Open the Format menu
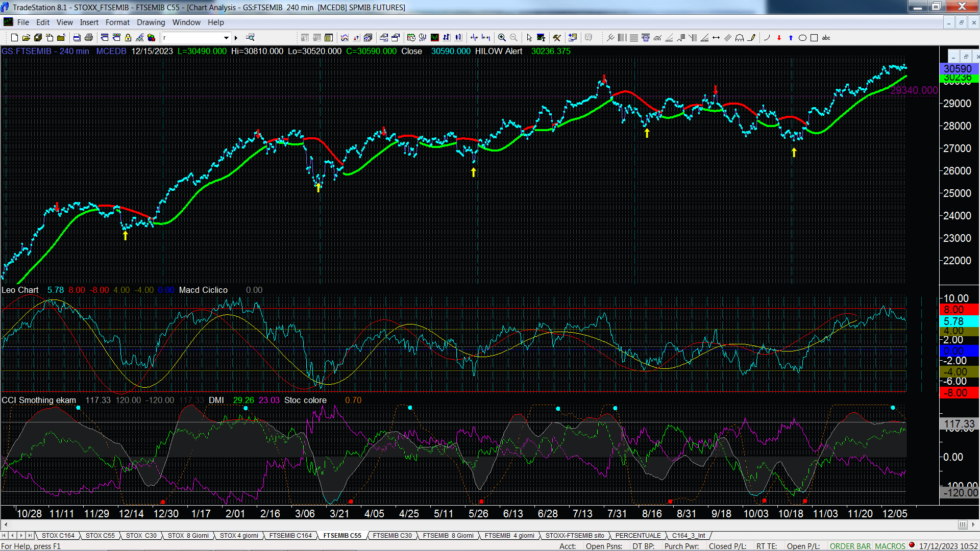Screen dimensions: 980x551 pos(117,22)
